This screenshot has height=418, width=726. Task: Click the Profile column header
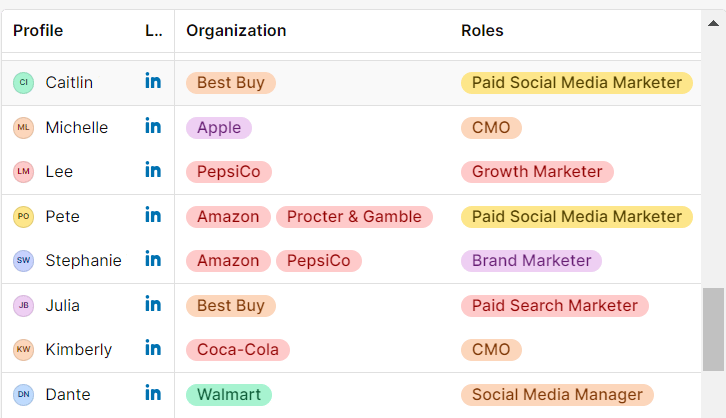click(38, 31)
